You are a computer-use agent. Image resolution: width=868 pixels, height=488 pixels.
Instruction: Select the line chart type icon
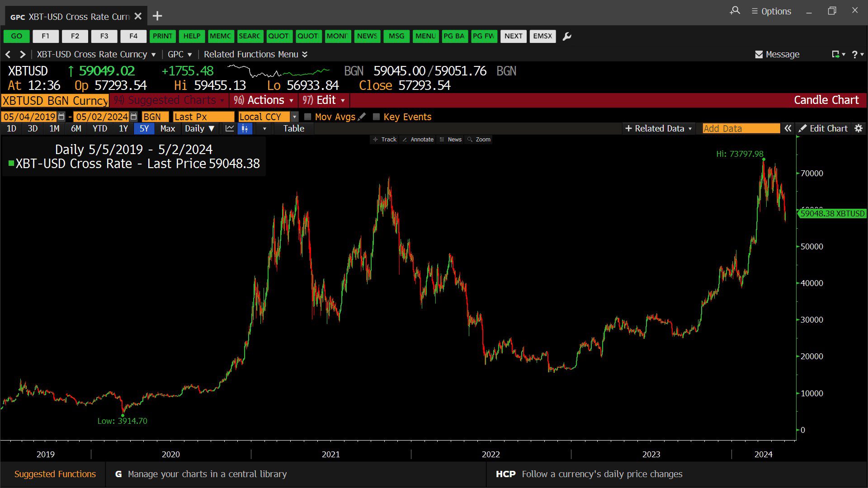(230, 128)
